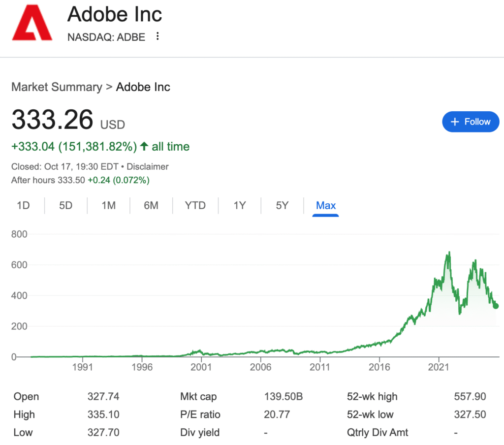Select the Max time range tab
The width and height of the screenshot is (504, 445).
coord(326,205)
